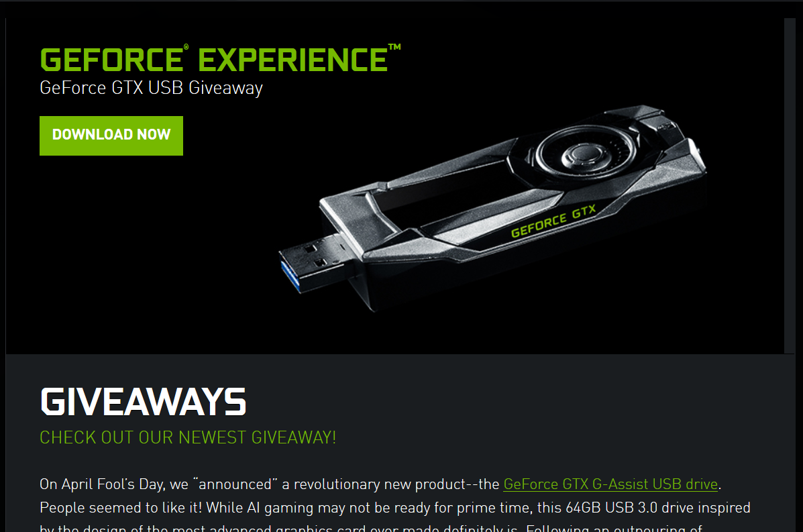Click the registered symbol after GEFORCE

pyautogui.click(x=186, y=47)
